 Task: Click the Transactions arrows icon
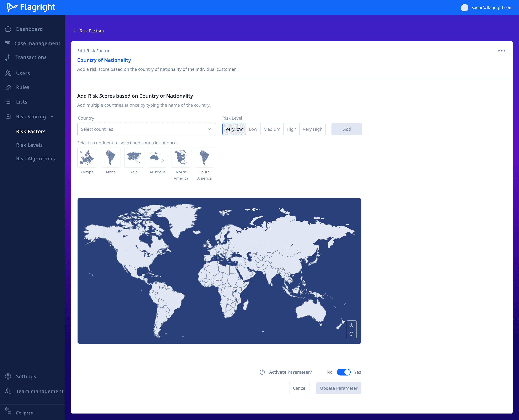point(8,58)
